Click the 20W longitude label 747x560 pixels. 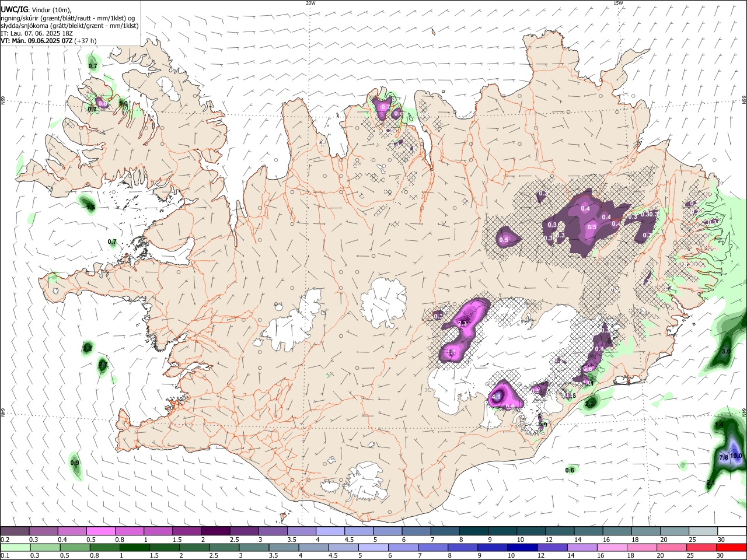310,3
